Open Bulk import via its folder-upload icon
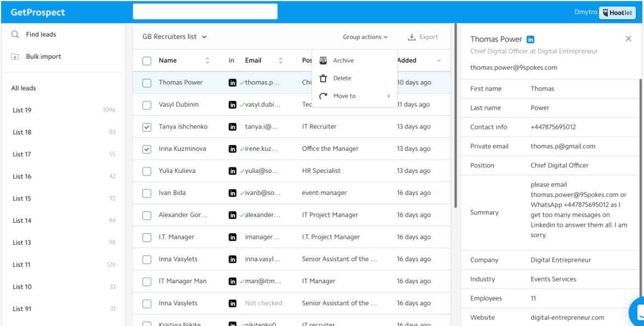Image resolution: width=644 pixels, height=326 pixels. (15, 56)
